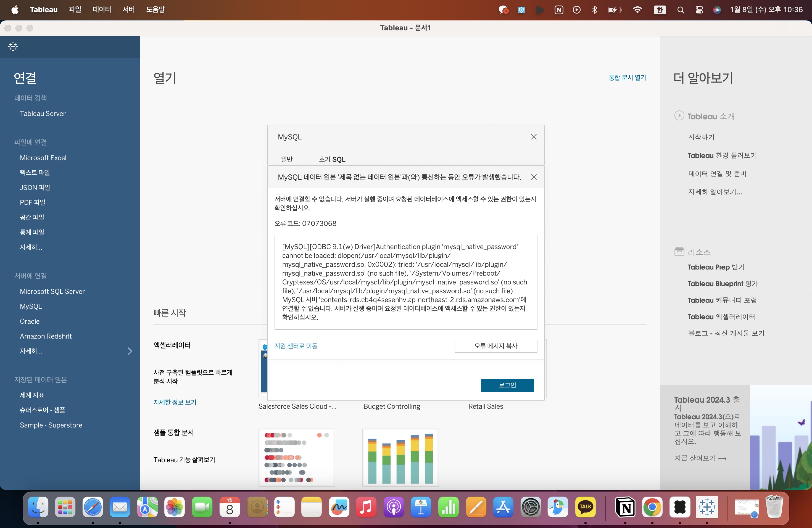This screenshot has height=528, width=812.
Task: Select Microsoft SQL Server connector
Action: (52, 291)
